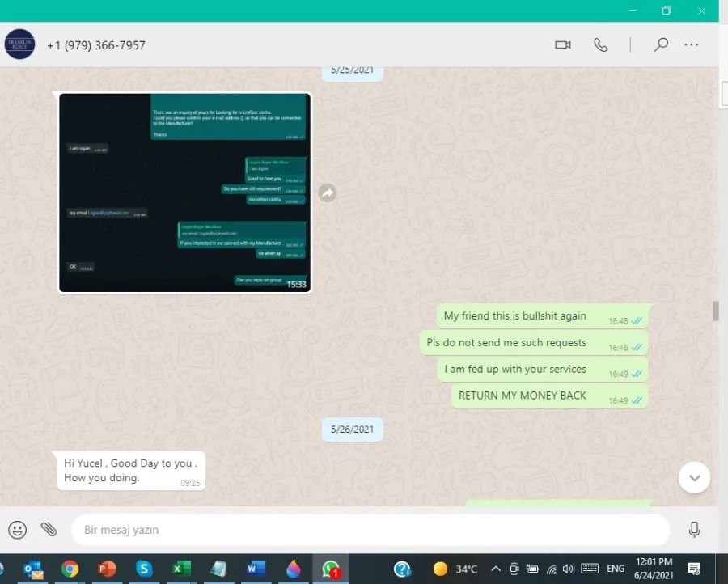This screenshot has width=728, height=584.
Task: Open the volume control in system tray
Action: [568, 569]
